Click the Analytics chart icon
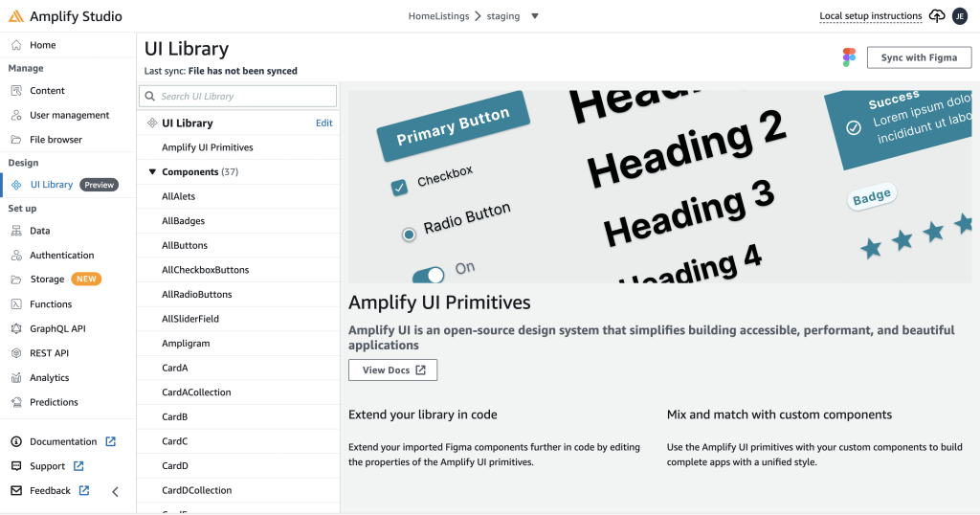Image resolution: width=980 pixels, height=515 pixels. coord(16,377)
